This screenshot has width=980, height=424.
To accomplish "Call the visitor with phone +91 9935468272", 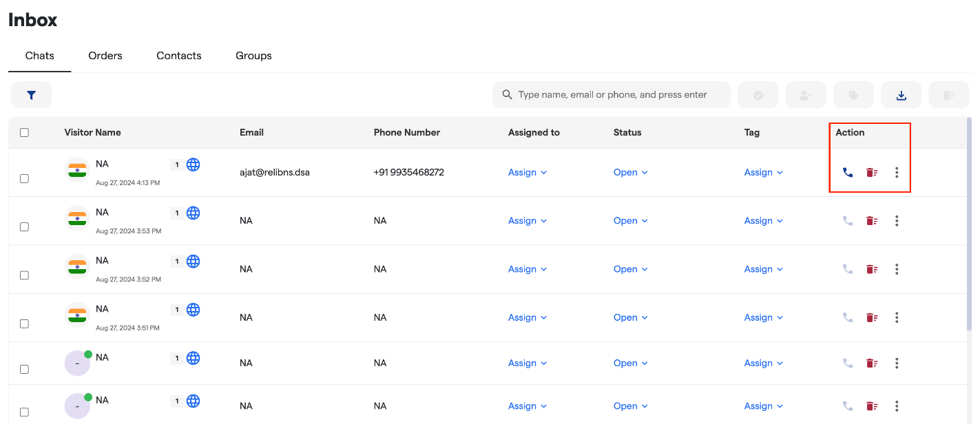I will pyautogui.click(x=848, y=172).
